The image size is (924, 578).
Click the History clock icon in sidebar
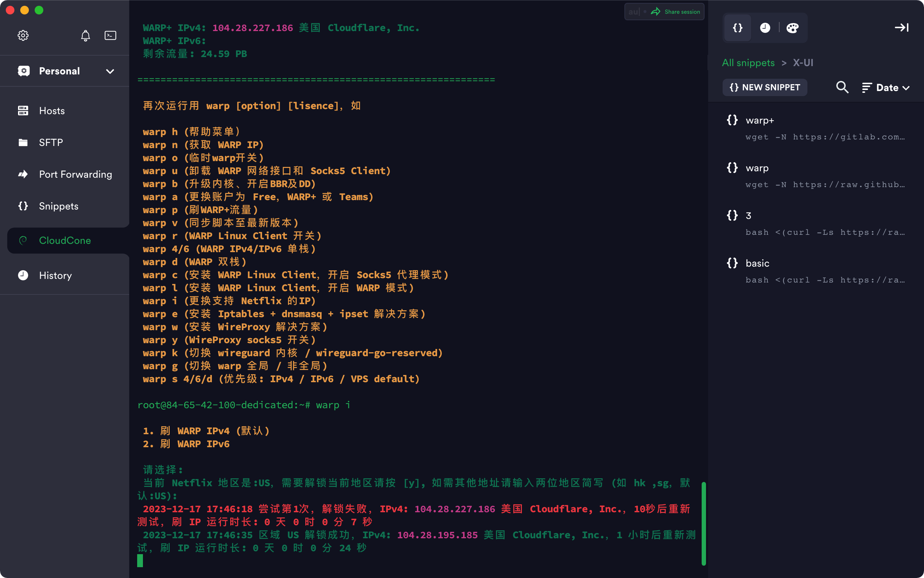23,275
